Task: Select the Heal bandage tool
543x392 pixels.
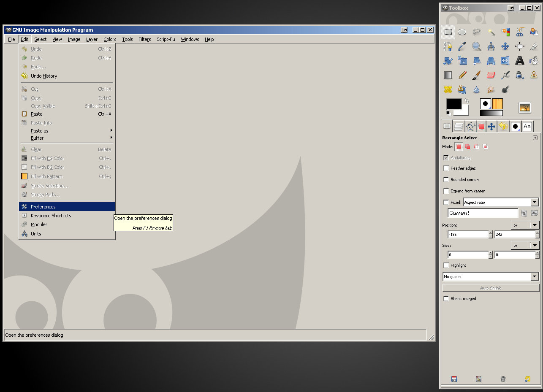Action: click(448, 89)
